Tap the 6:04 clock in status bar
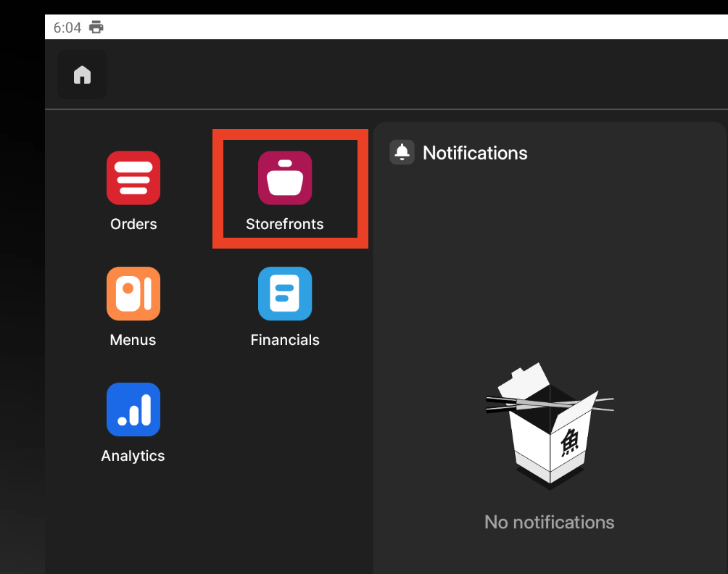 click(67, 28)
